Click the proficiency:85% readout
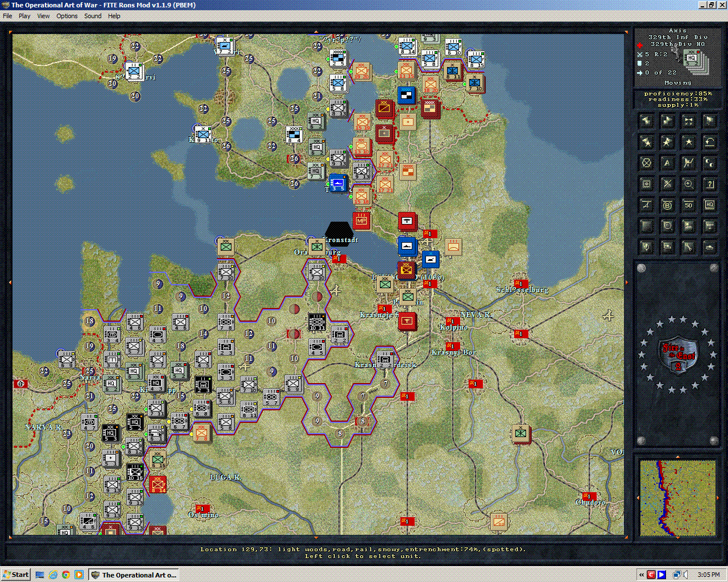This screenshot has height=582, width=728. [x=678, y=93]
